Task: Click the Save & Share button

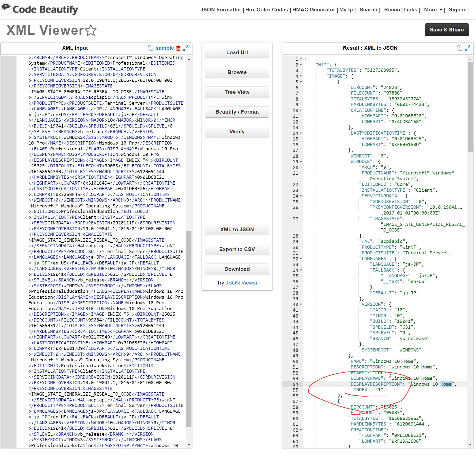Action: (x=447, y=30)
